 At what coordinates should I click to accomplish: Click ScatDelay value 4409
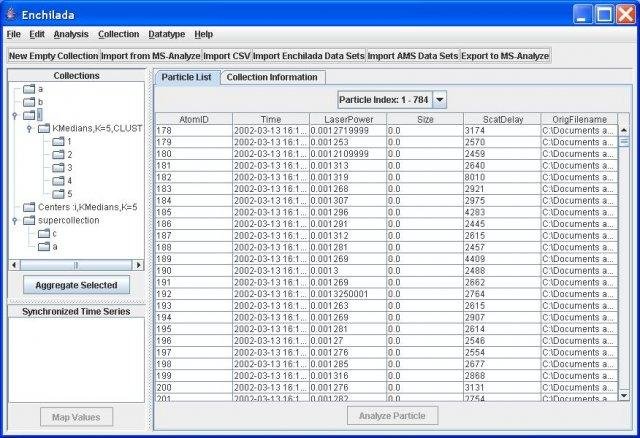(x=502, y=259)
